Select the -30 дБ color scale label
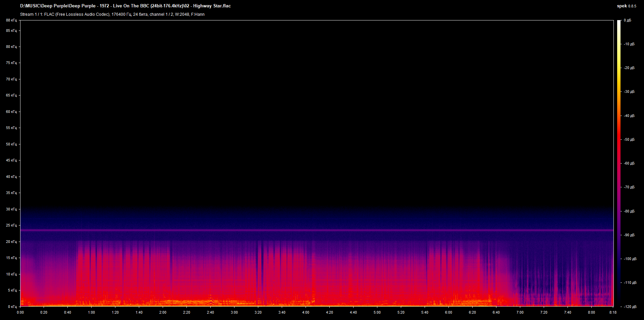The height and width of the screenshot is (320, 644). coord(629,92)
